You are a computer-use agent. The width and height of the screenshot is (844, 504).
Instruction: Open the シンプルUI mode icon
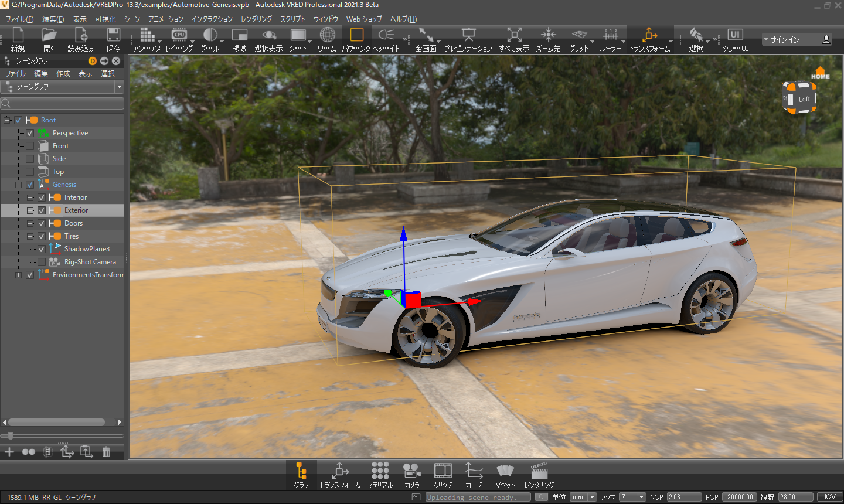point(735,39)
